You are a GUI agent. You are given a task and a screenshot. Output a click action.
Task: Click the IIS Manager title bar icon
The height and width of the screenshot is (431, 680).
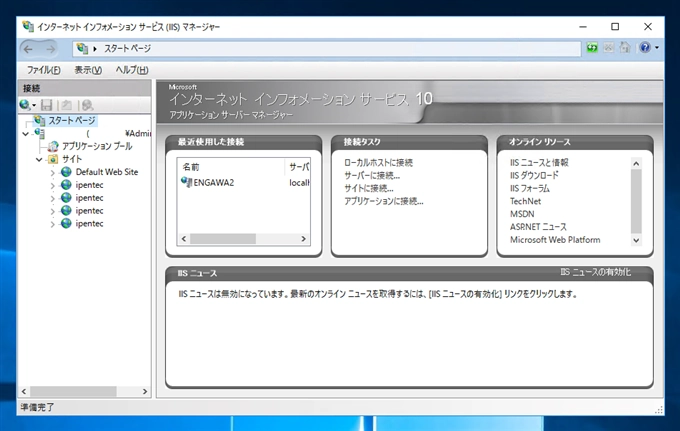[28, 26]
